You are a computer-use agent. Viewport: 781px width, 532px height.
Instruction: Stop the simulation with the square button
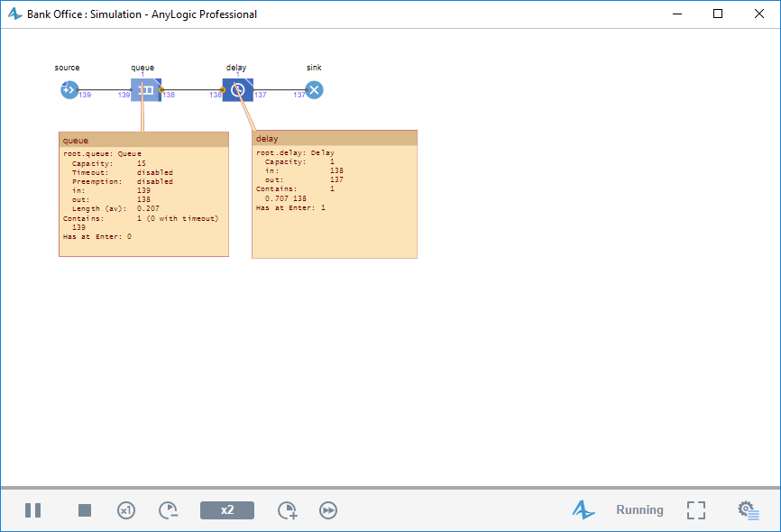coord(85,510)
